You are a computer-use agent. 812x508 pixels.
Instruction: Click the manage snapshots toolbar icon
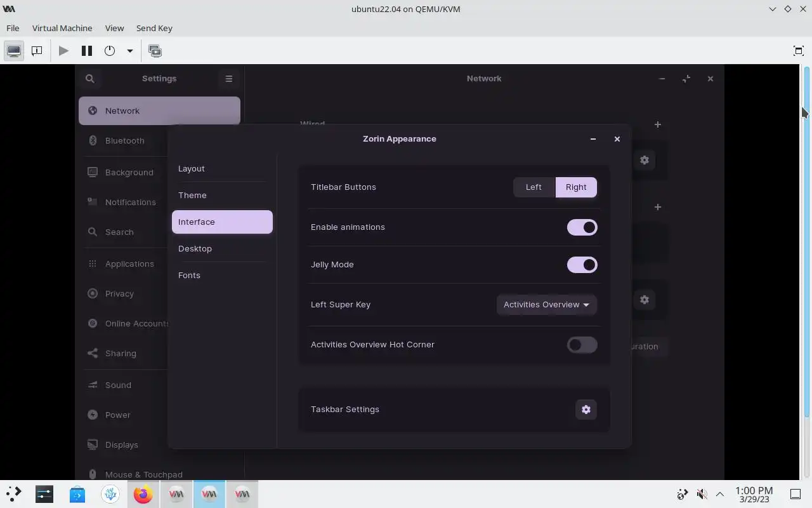coord(155,51)
